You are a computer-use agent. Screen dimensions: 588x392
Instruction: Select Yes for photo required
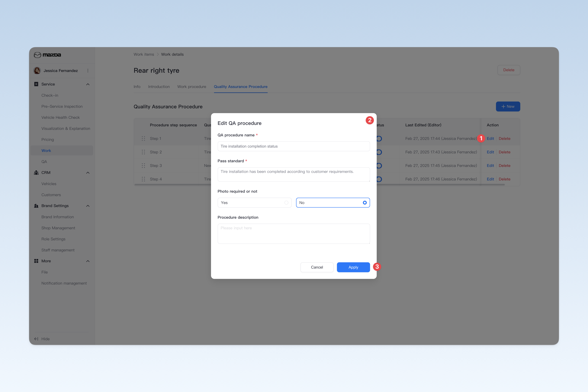coord(254,203)
